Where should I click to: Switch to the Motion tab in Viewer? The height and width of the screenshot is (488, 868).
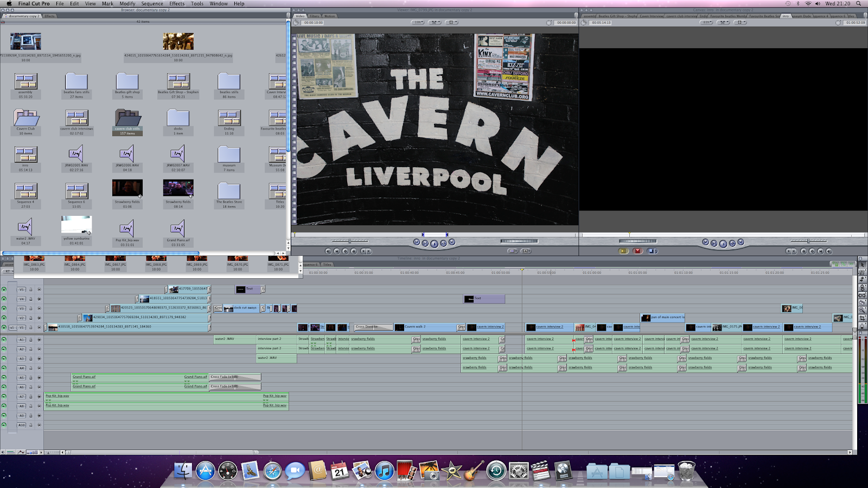330,16
